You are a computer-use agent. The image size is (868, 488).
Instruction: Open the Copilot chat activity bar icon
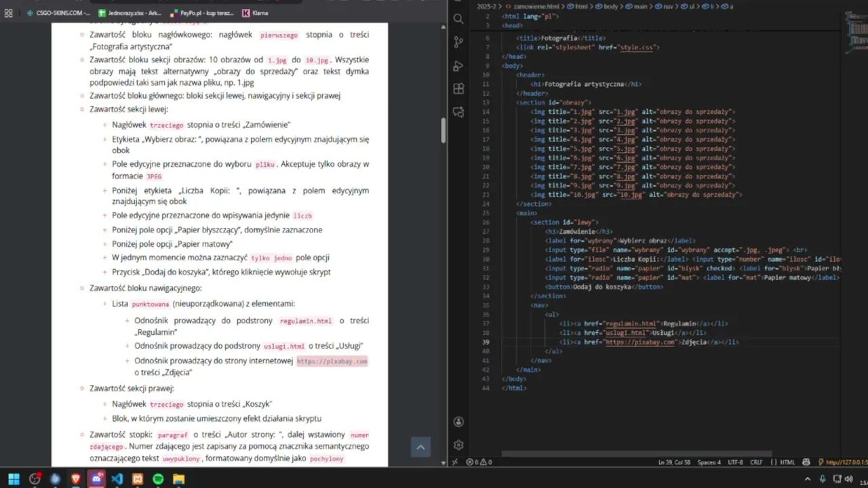click(x=458, y=112)
